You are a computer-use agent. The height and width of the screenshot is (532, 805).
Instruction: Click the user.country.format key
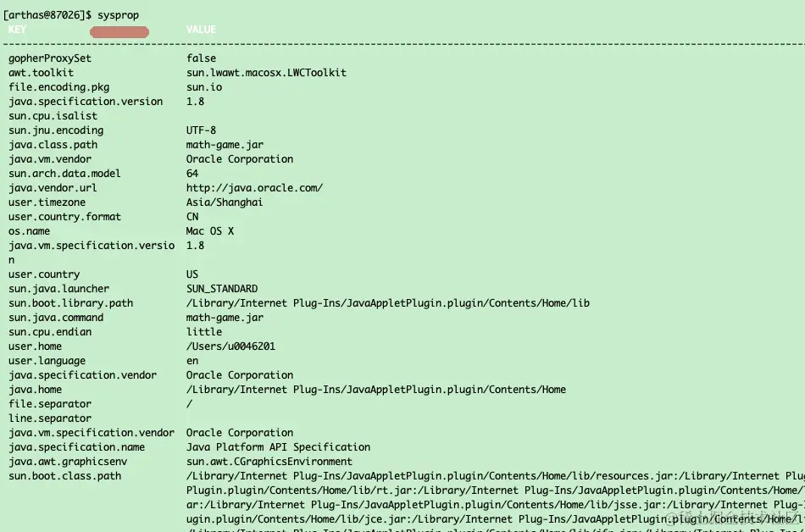click(64, 217)
